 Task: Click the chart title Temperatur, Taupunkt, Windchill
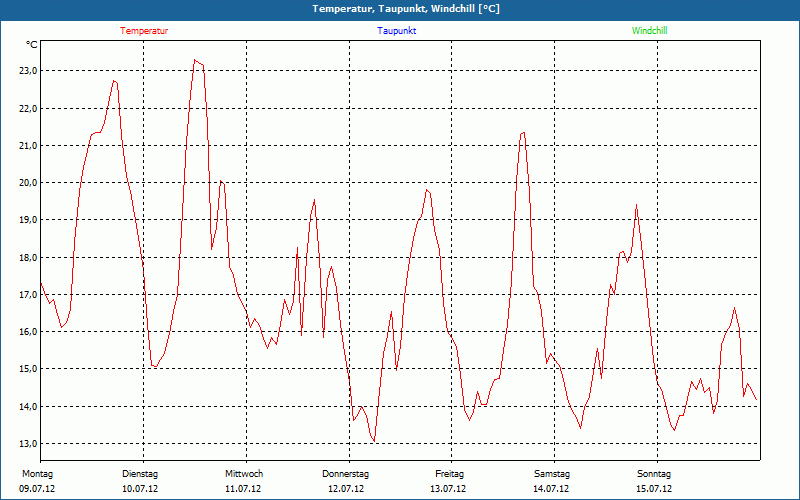coord(406,9)
